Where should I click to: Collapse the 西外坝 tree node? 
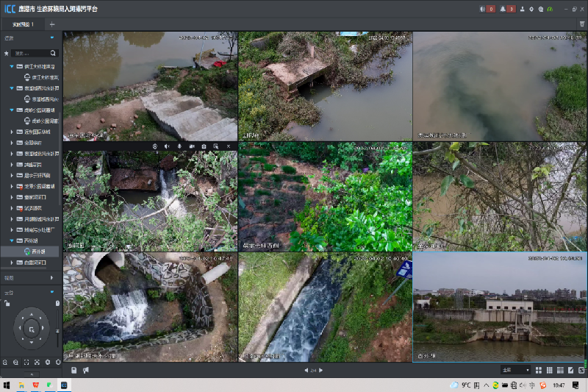pyautogui.click(x=12, y=240)
